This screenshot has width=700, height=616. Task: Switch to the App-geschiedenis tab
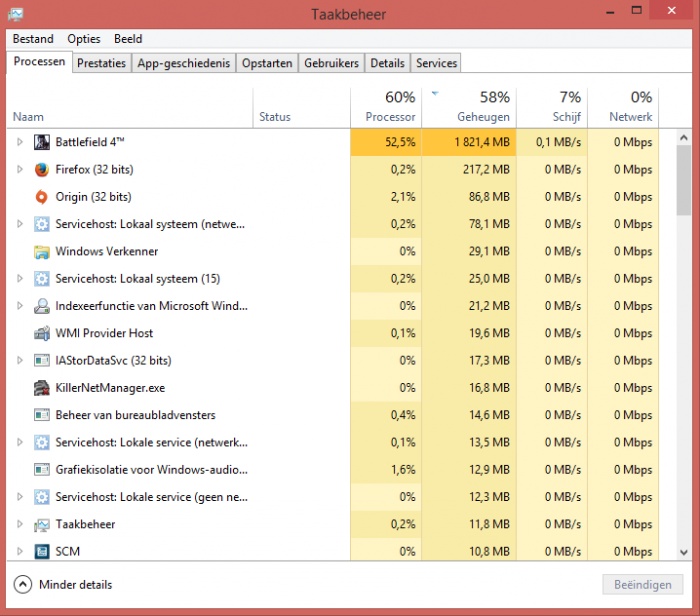tap(183, 63)
